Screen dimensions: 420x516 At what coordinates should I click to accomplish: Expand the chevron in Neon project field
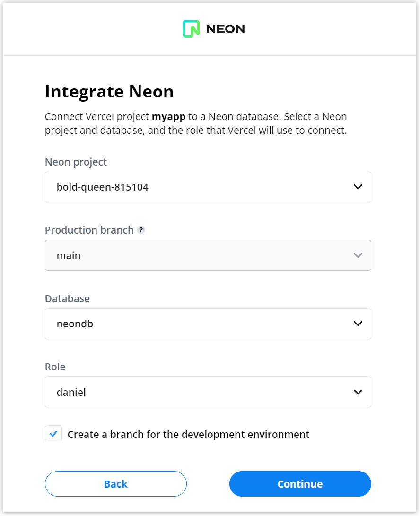click(x=358, y=187)
